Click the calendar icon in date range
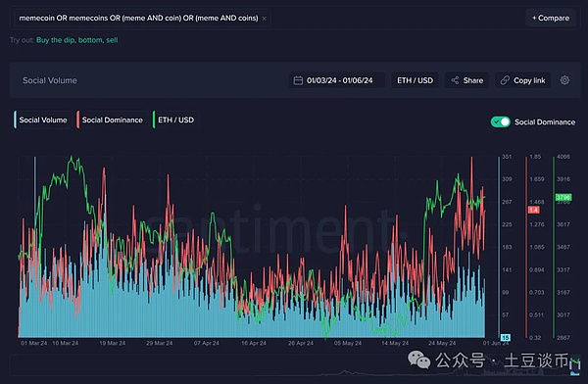This screenshot has width=588, height=384. pos(298,80)
